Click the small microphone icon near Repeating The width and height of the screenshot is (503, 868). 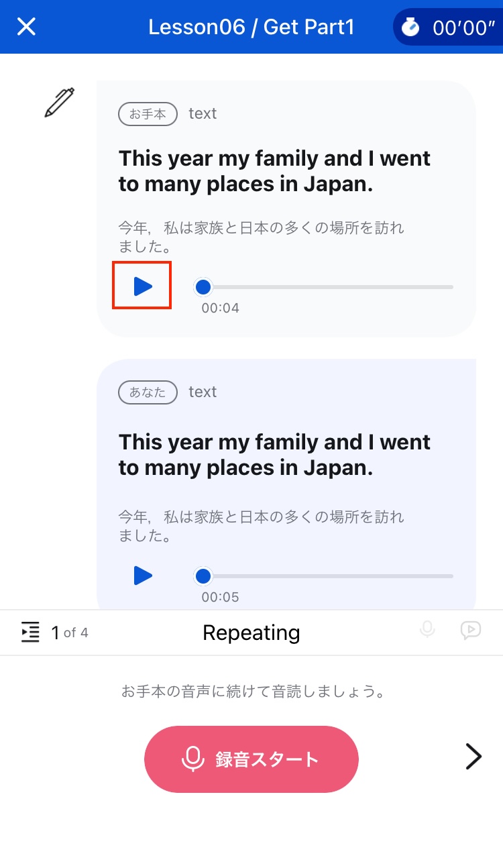tap(427, 630)
